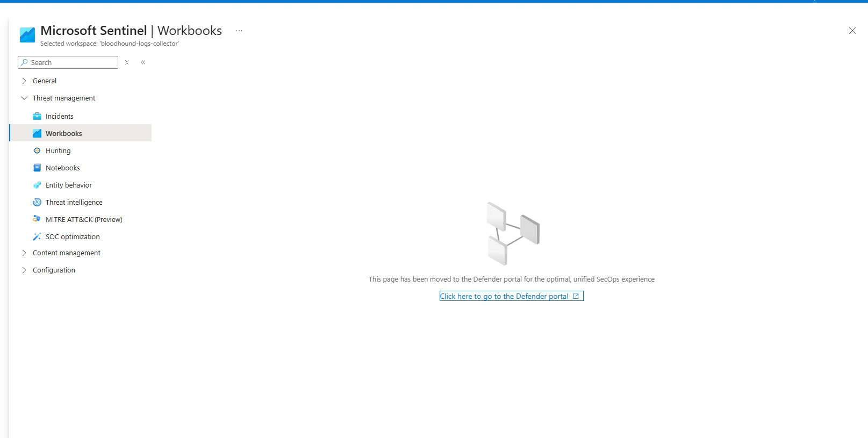Click the Hunting target icon
Screen dimensions: 868x438
37,150
